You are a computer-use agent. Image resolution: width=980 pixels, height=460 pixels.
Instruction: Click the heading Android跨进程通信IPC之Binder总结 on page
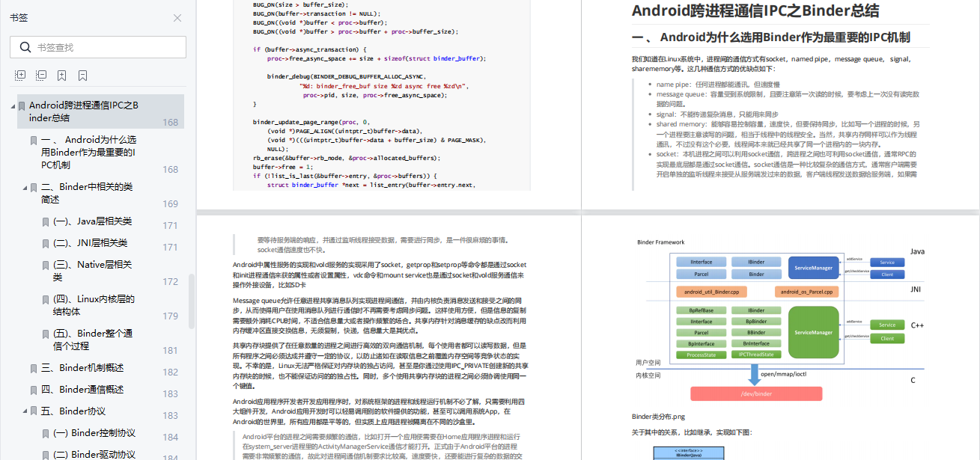tap(755, 11)
